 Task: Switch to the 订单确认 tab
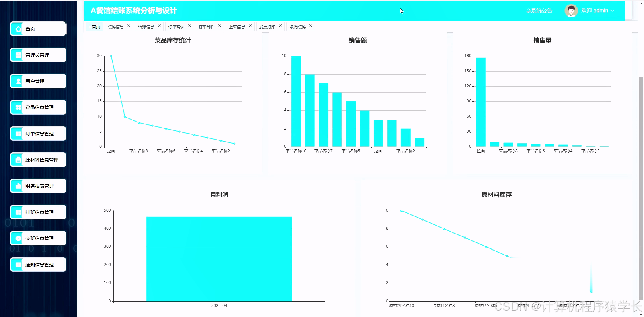176,27
